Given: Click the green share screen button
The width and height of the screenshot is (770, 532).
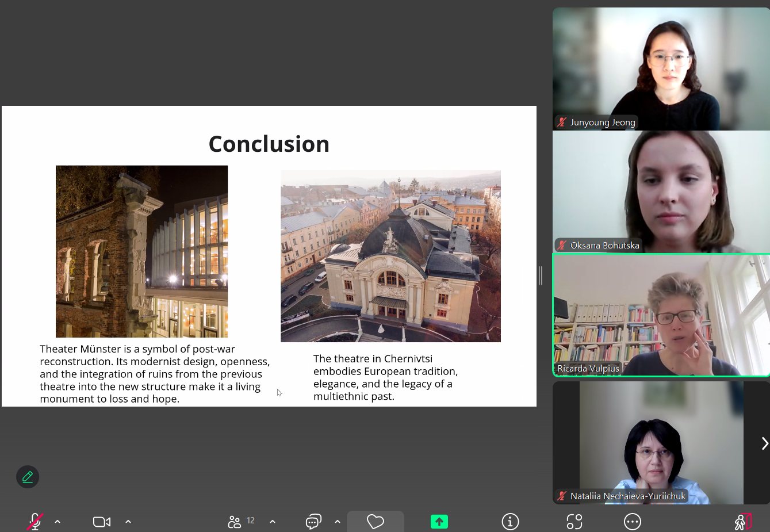Looking at the screenshot, I should pyautogui.click(x=439, y=522).
